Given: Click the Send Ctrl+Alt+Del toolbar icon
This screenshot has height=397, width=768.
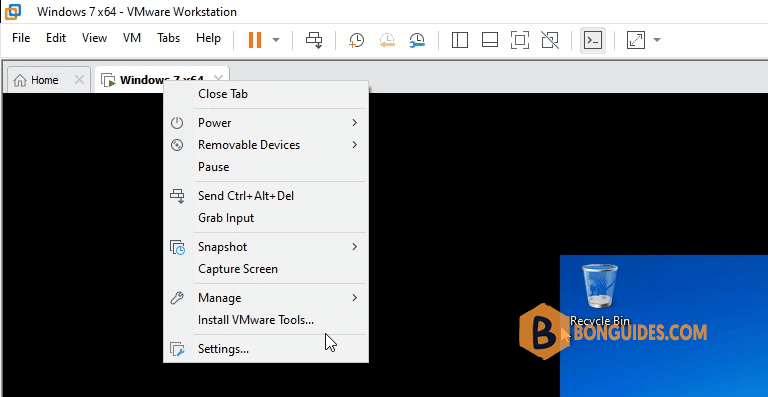Looking at the screenshot, I should (x=314, y=40).
